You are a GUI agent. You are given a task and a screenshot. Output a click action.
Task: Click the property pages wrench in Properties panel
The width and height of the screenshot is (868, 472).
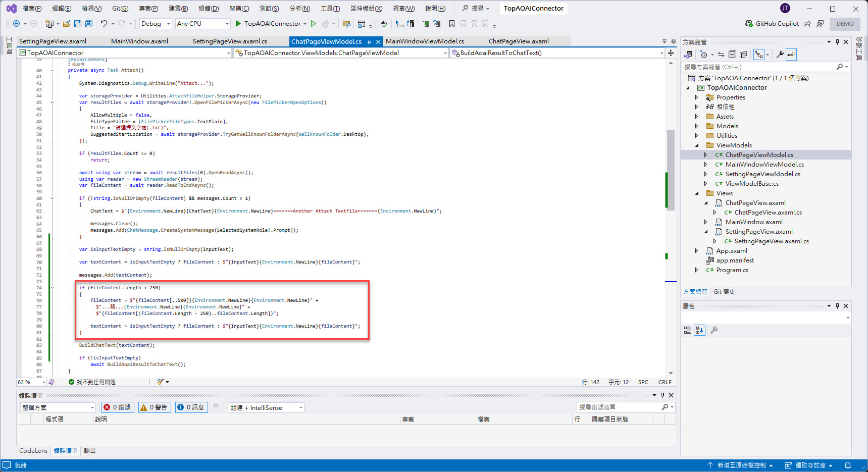714,330
